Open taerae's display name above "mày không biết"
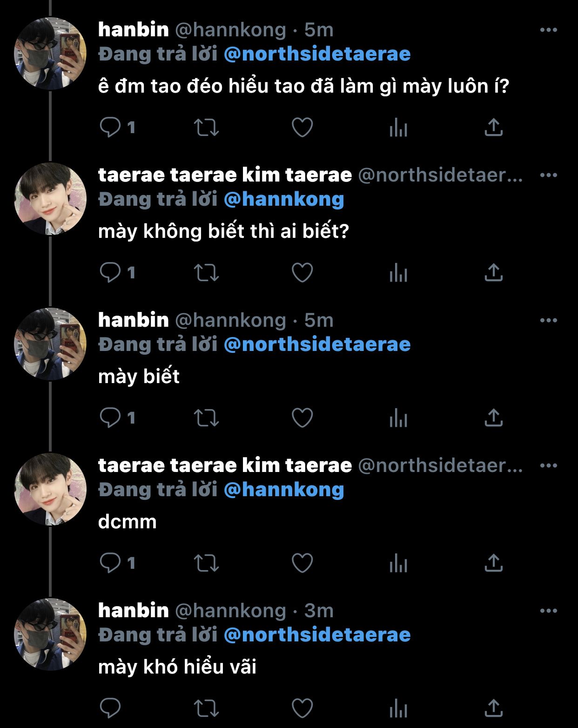578x728 pixels. 225,175
